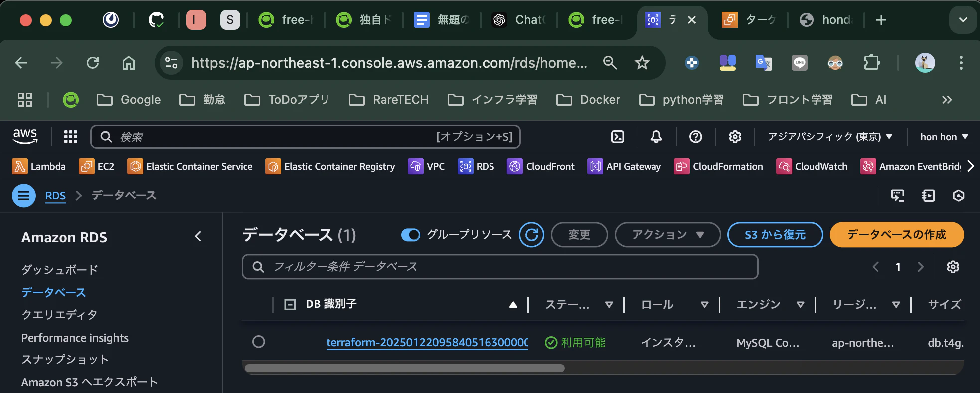This screenshot has height=393, width=980.
Task: Open the アクション dropdown
Action: coord(667,234)
